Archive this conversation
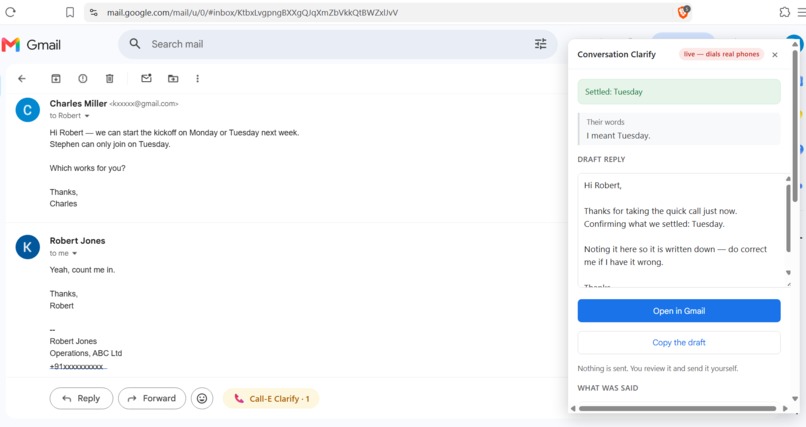The height and width of the screenshot is (427, 806). [56, 78]
